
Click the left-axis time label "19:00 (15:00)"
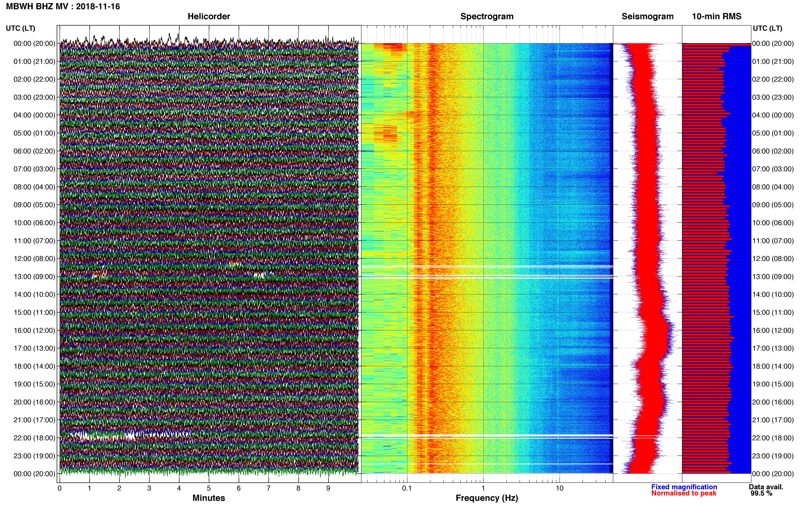click(x=34, y=384)
